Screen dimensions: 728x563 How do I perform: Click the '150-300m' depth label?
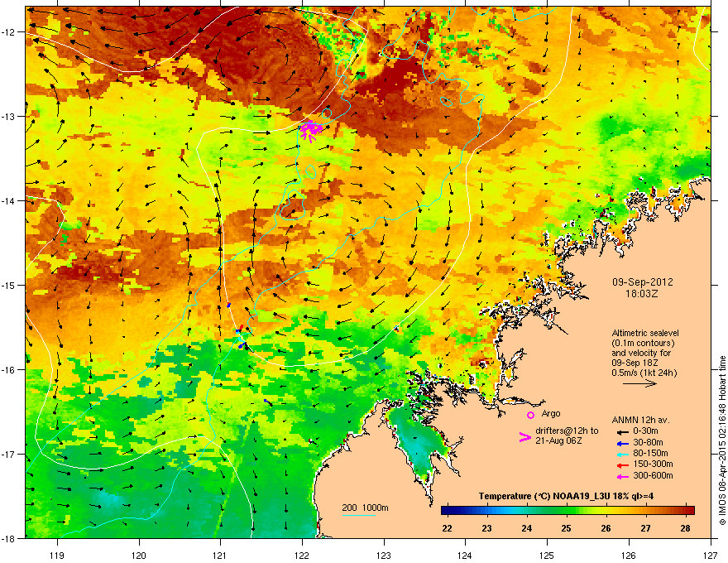tap(653, 464)
